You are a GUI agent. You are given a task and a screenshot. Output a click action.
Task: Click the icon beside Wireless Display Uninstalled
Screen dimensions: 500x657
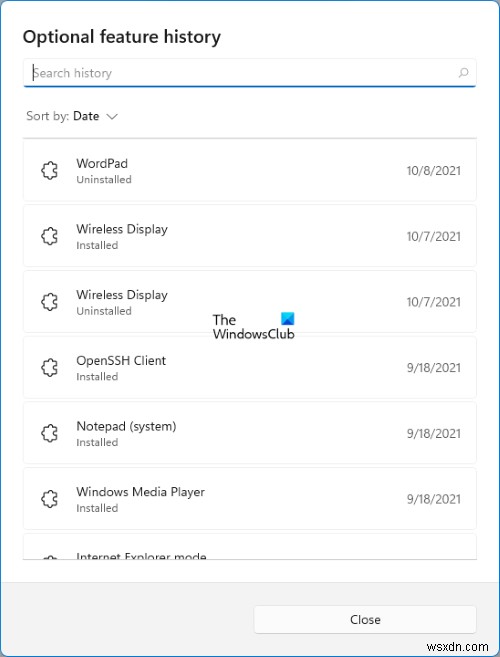click(x=49, y=302)
